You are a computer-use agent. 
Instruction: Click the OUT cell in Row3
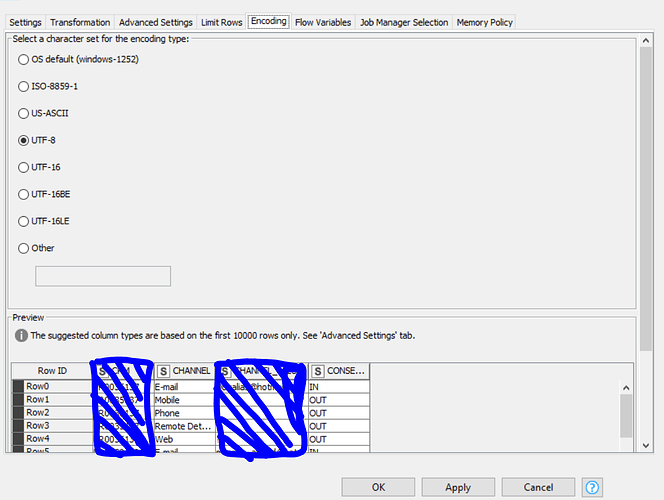(339, 426)
